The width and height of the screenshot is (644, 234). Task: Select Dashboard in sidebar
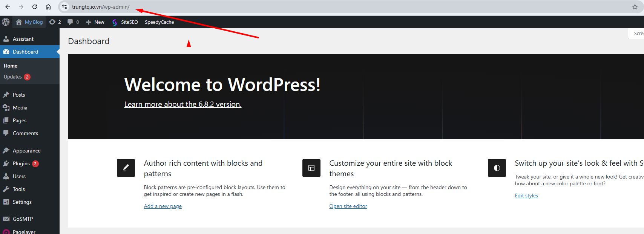[x=30, y=52]
